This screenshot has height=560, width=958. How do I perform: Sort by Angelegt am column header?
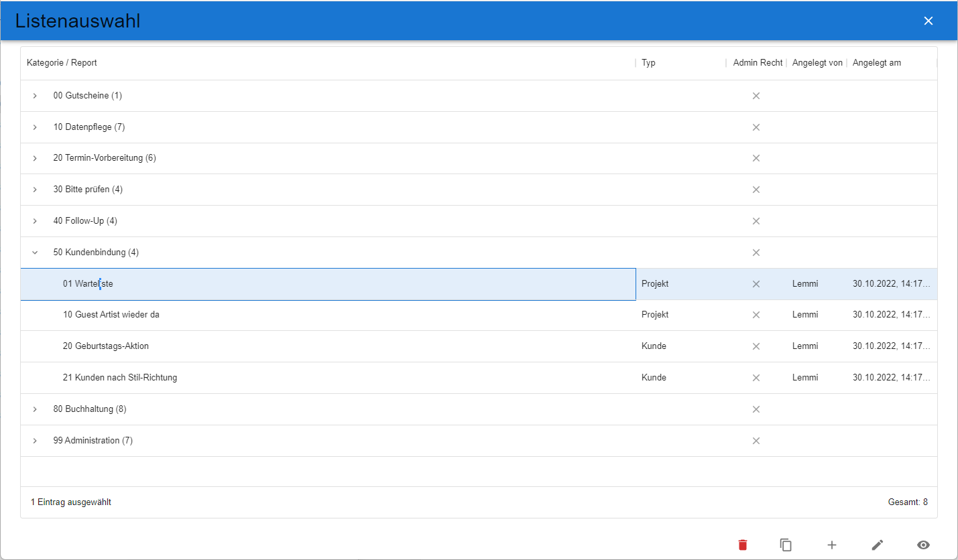point(877,63)
